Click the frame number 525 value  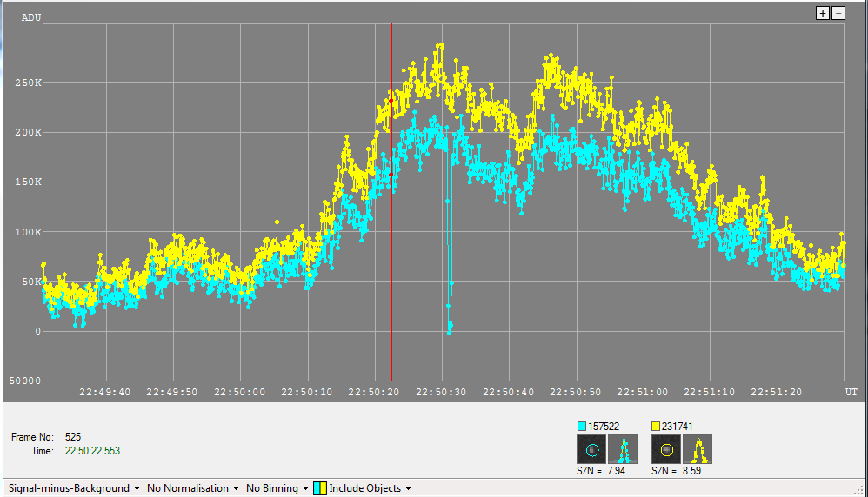pyautogui.click(x=73, y=437)
